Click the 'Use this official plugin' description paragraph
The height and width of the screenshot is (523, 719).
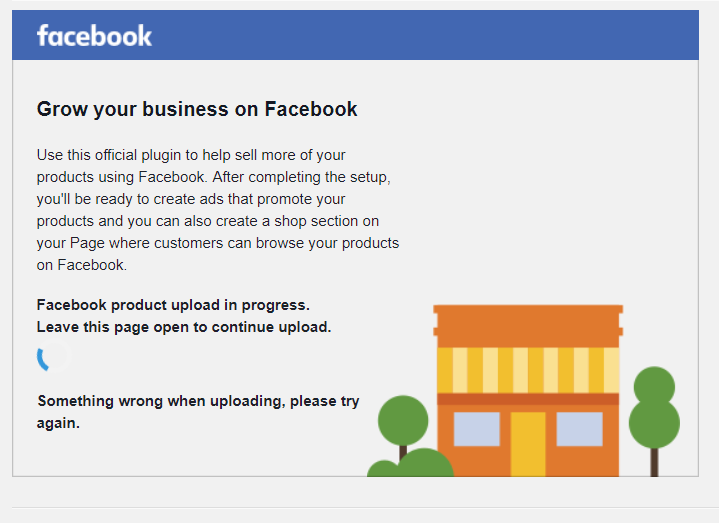(218, 210)
